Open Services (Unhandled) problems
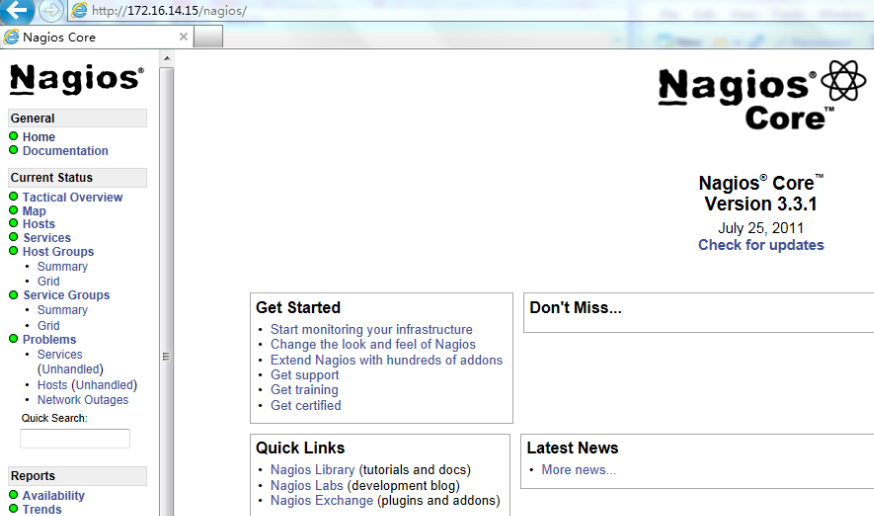Viewport: 874px width, 516px height. [70, 362]
